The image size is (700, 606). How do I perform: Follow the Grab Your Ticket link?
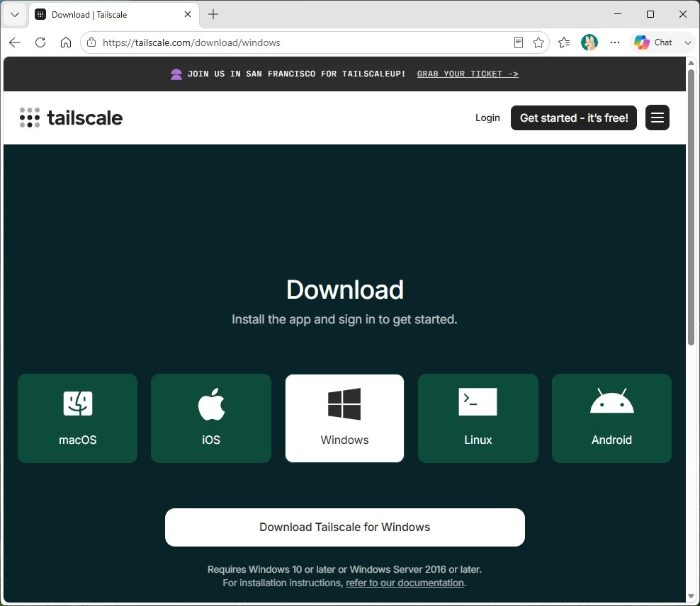click(x=468, y=74)
